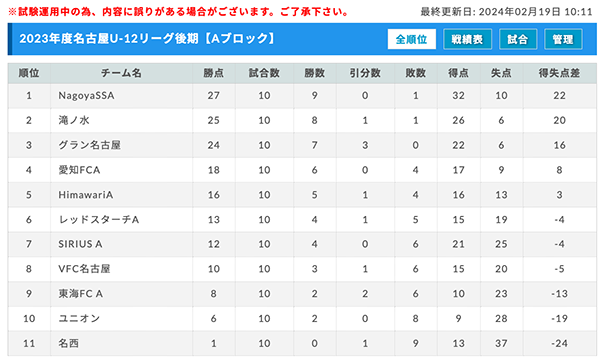Click the 管理 button
Viewport: 600px width, 360px height.
coord(563,39)
